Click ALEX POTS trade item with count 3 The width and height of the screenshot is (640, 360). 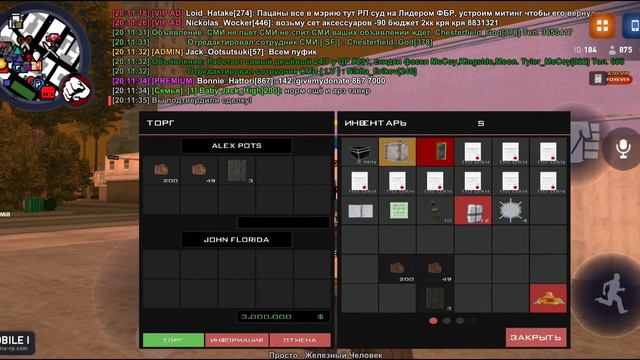(x=237, y=170)
